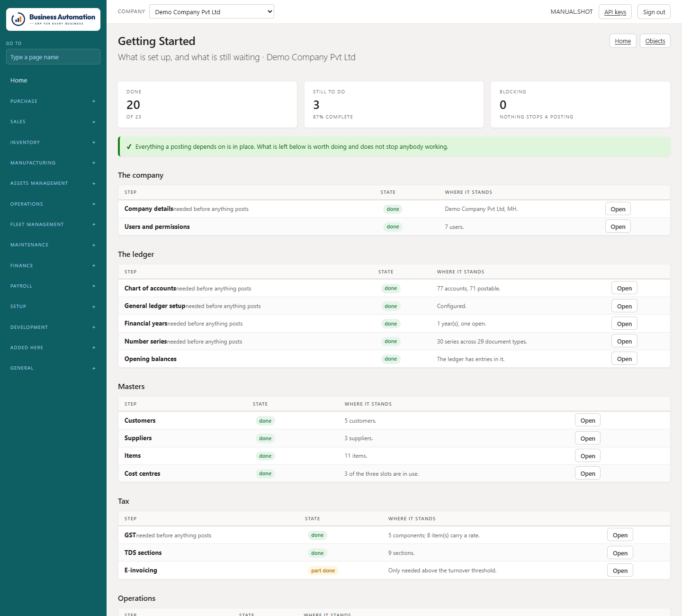Expand the Inventory sidebar section

pyautogui.click(x=53, y=143)
